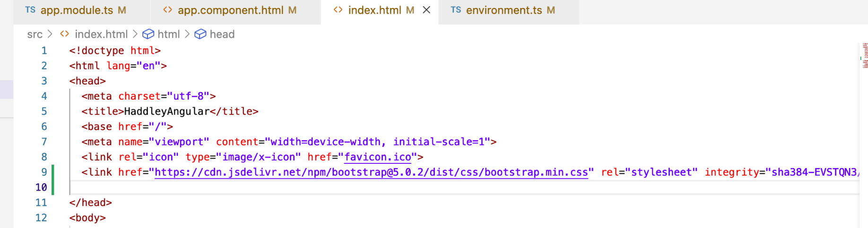The width and height of the screenshot is (868, 228).
Task: Click the HTML file icon on index.html tab
Action: tap(338, 10)
